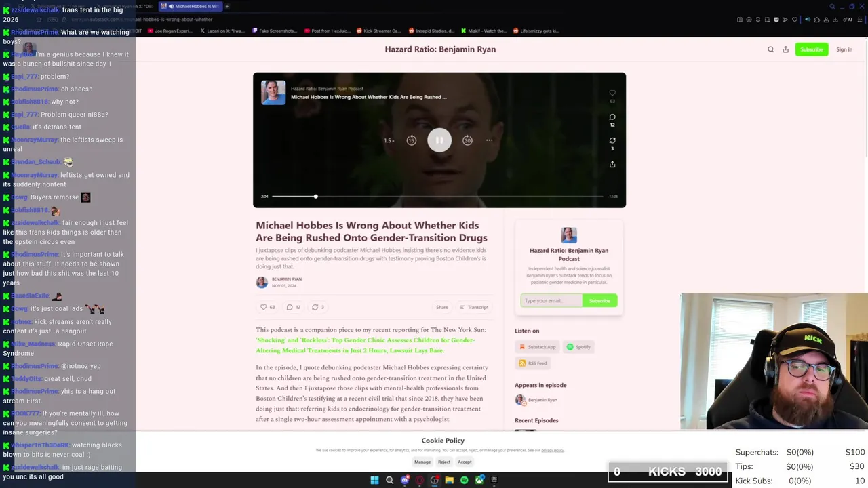868x488 pixels.
Task: Click Manage in the Cookie Policy banner
Action: (x=422, y=462)
